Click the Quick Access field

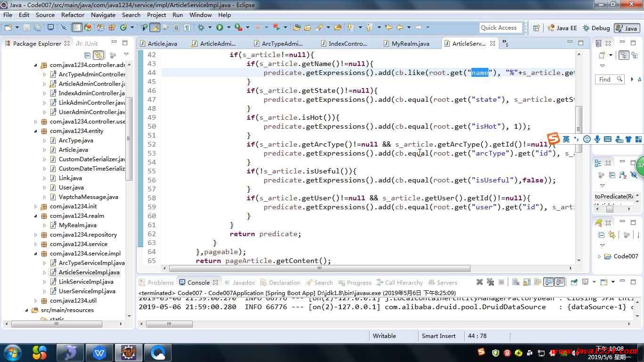click(x=501, y=28)
